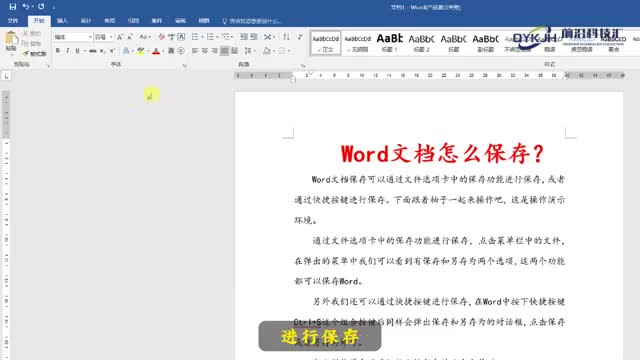Open the Font dialog launcher arrow

coord(184,65)
